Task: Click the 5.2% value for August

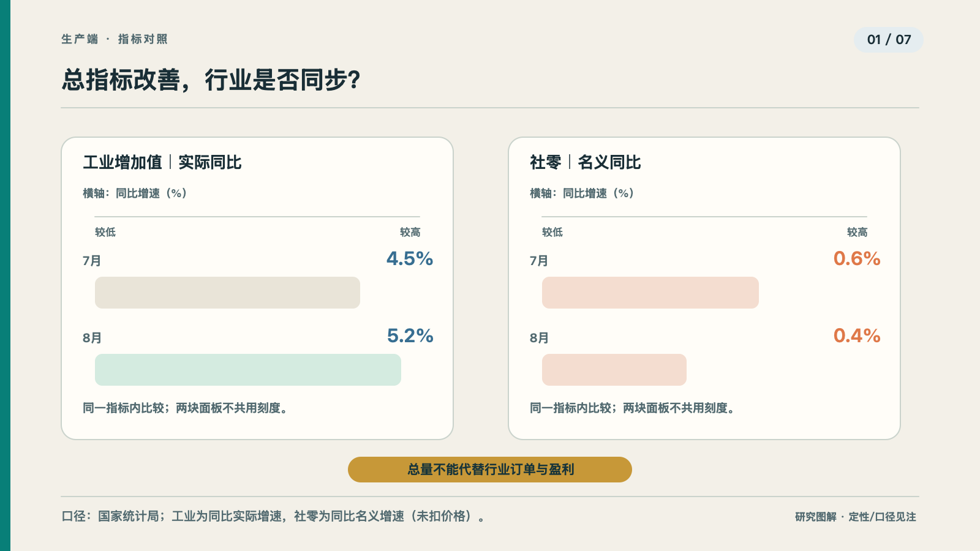Action: click(x=410, y=335)
